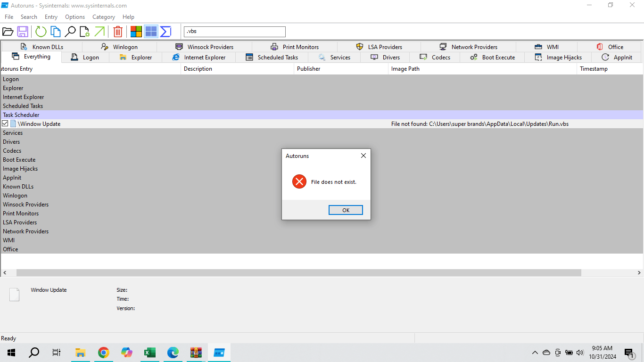Open Google Chrome from taskbar

point(104,353)
